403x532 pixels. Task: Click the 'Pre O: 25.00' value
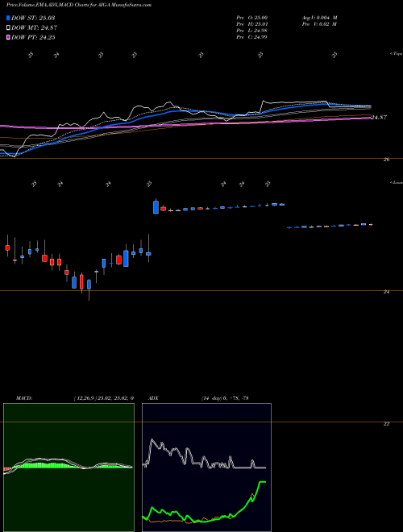pyautogui.click(x=251, y=18)
